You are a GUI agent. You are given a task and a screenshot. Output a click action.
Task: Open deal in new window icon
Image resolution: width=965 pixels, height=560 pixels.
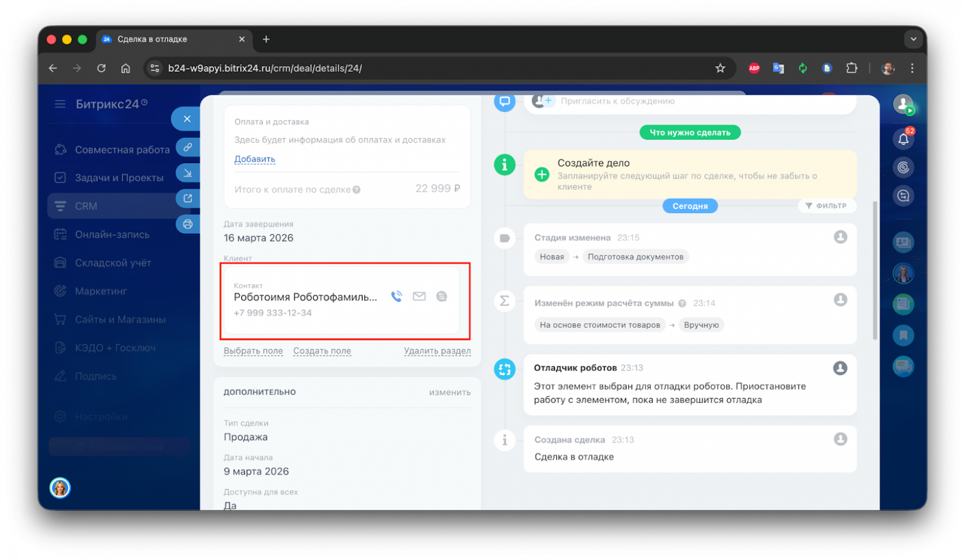(x=187, y=198)
